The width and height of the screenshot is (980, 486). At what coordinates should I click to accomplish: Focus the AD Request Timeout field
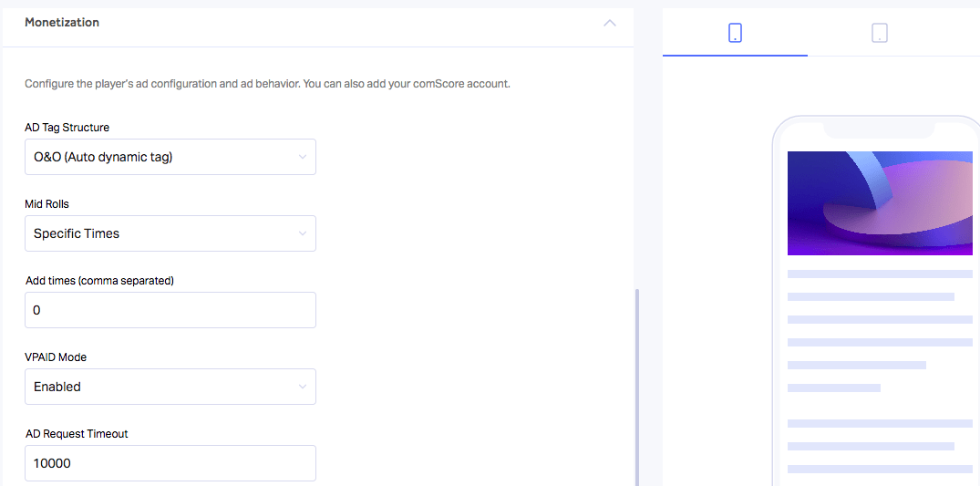click(x=170, y=463)
